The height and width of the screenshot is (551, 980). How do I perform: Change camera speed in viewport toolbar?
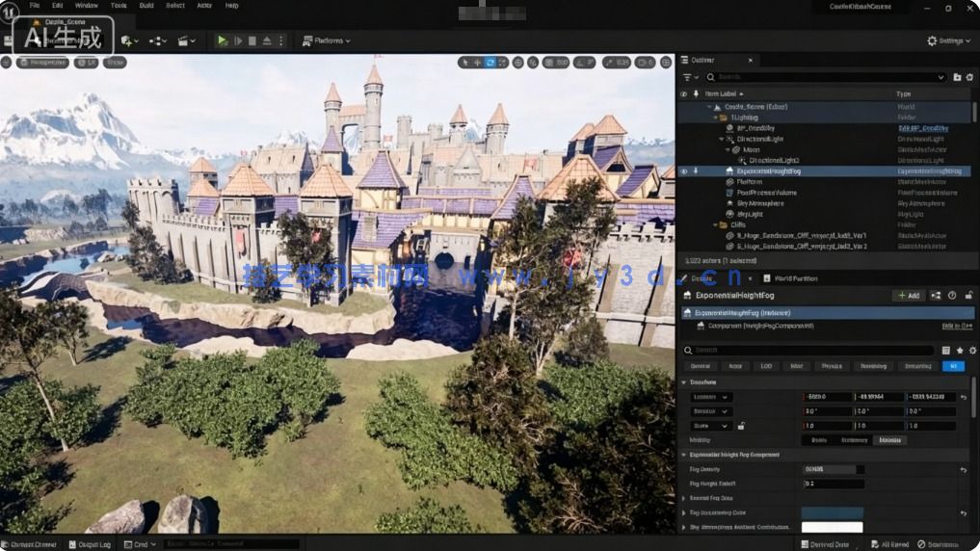(x=645, y=63)
